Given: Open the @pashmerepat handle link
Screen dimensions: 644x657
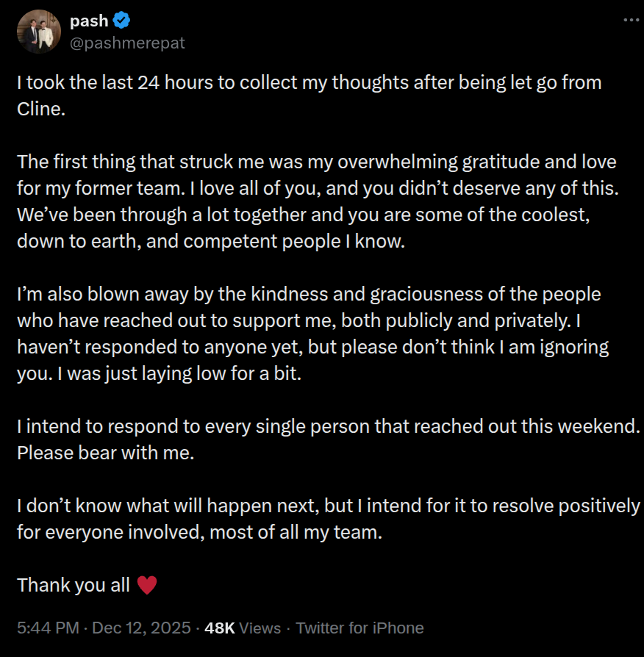Looking at the screenshot, I should click(x=127, y=43).
